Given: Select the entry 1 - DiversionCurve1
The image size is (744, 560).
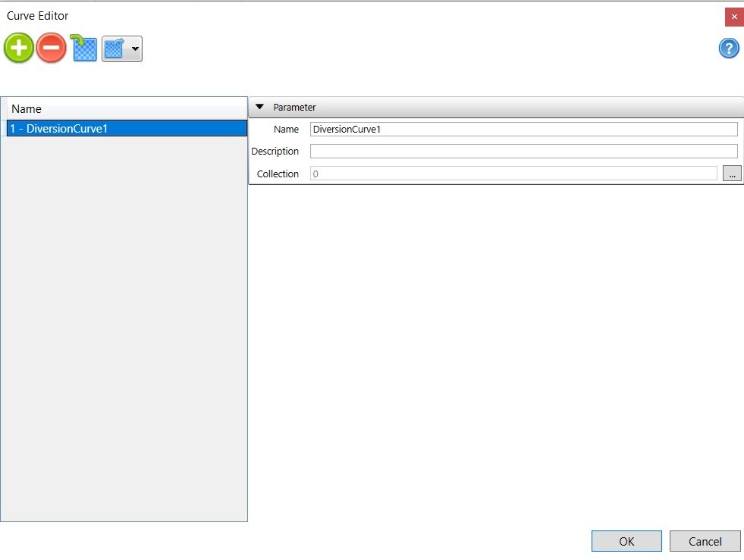Looking at the screenshot, I should click(x=125, y=128).
